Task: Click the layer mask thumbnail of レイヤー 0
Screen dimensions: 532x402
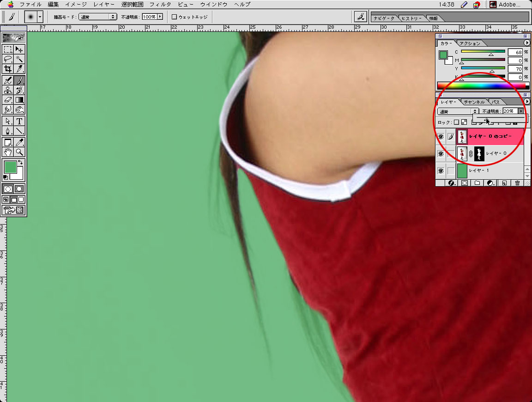Action: [x=479, y=154]
